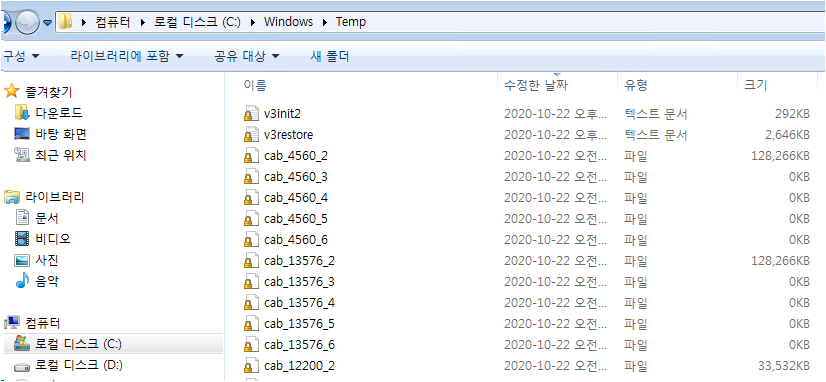Screen dimensions: 826x382
Task: Open the 공유 대상 dropdown menu
Action: pyautogui.click(x=247, y=56)
